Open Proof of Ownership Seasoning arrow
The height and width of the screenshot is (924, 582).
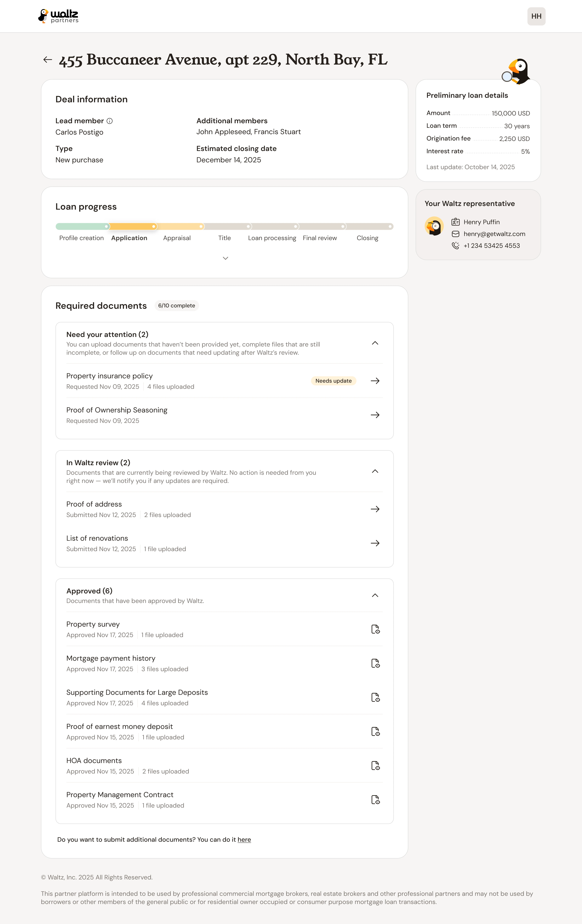click(375, 415)
